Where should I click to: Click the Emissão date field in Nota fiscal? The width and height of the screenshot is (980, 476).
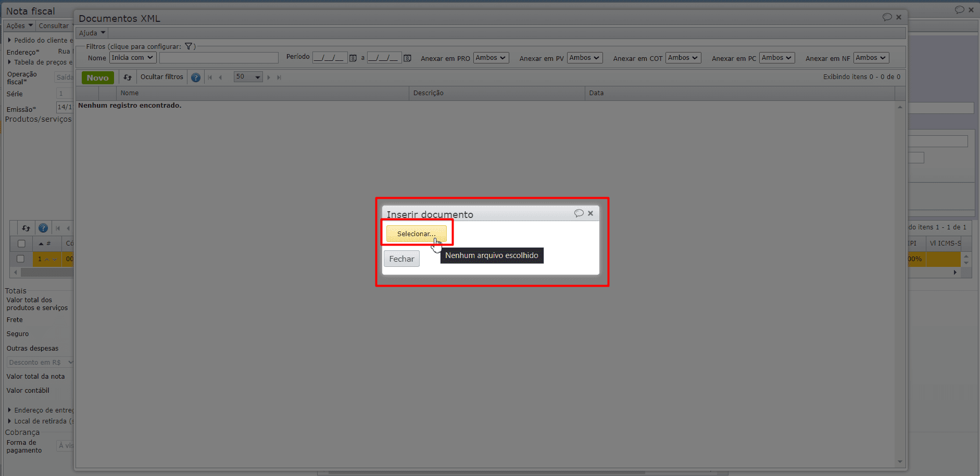64,107
